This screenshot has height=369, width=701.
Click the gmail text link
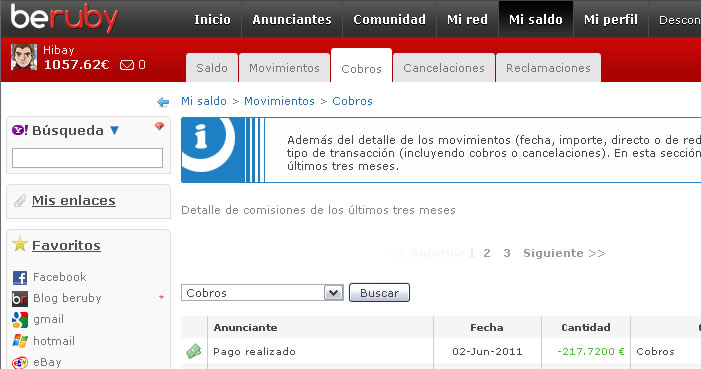click(x=48, y=319)
